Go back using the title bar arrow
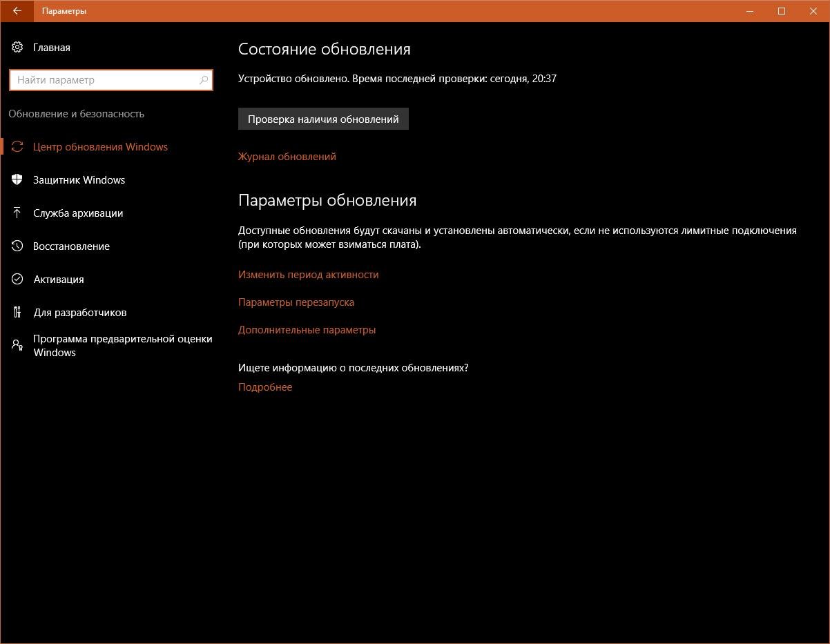Screen dimensions: 830x644 17,11
